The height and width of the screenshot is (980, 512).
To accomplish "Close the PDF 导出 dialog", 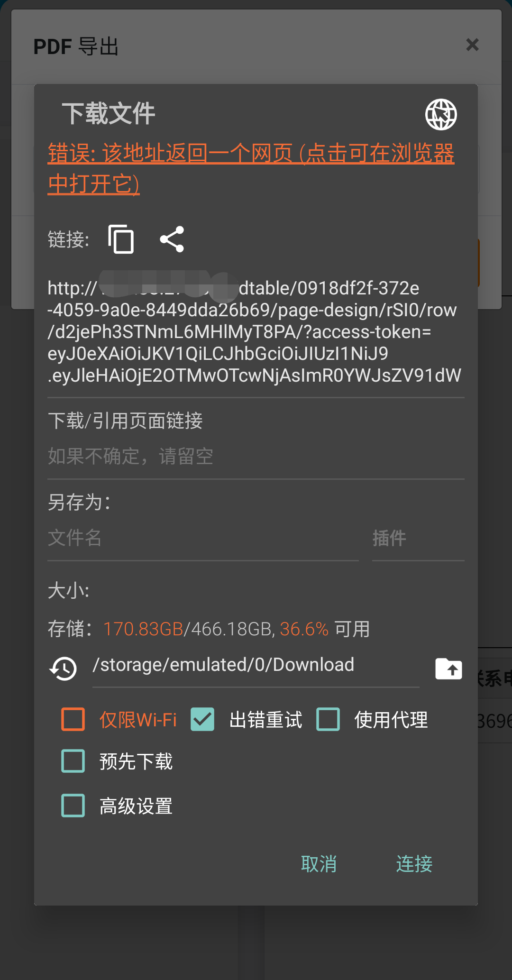I will [x=472, y=45].
